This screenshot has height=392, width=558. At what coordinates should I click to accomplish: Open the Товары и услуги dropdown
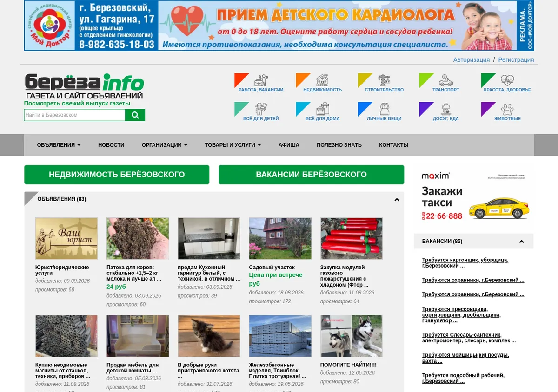(x=233, y=145)
